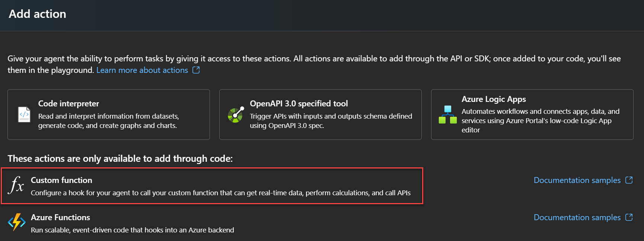Click the external link icon next to Azure Functions Documentation samples
Viewport: 644px width, 241px height.
pyautogui.click(x=630, y=217)
